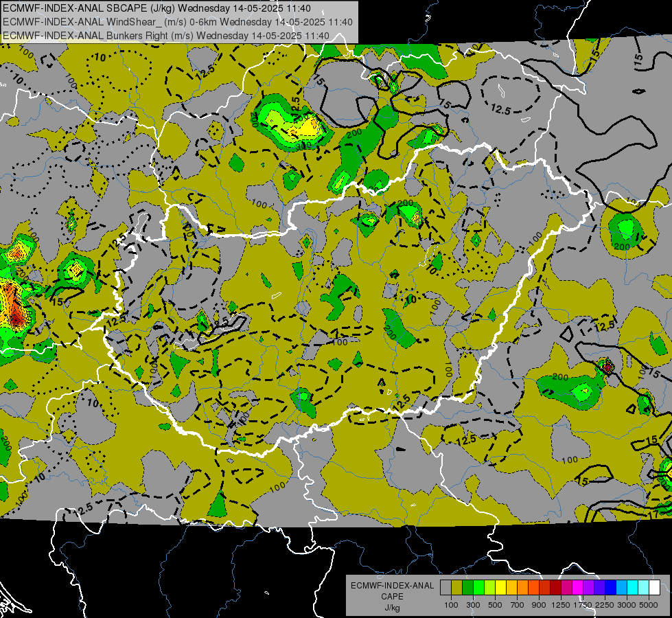Click the legend scale value 700

tap(518, 605)
